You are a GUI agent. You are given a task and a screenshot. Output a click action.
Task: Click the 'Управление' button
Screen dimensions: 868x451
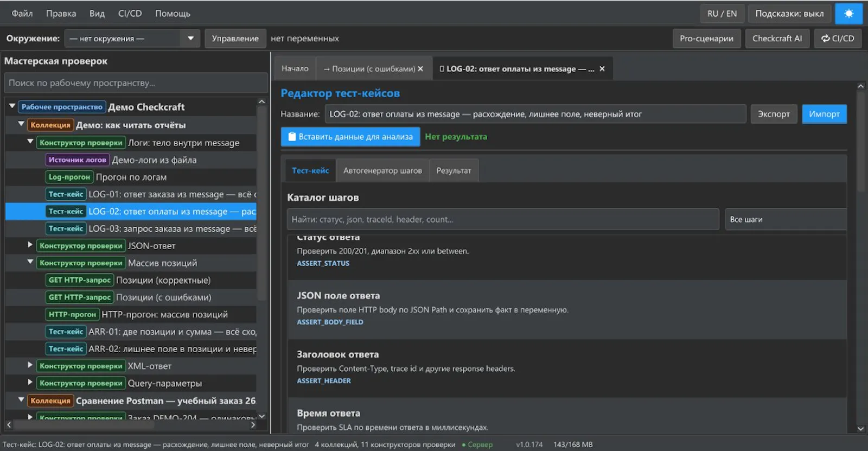click(x=235, y=39)
